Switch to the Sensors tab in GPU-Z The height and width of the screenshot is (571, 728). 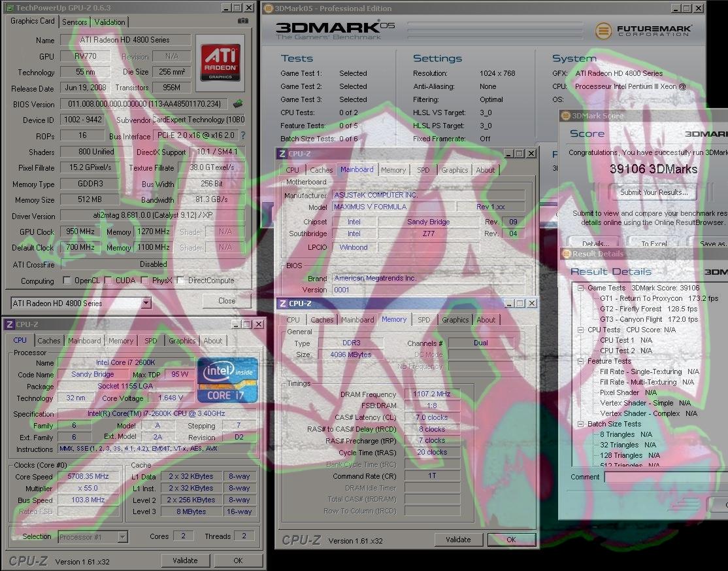click(74, 22)
